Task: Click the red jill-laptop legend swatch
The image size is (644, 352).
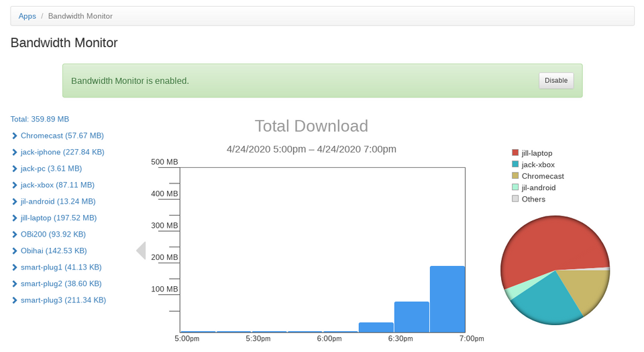Action: 515,152
